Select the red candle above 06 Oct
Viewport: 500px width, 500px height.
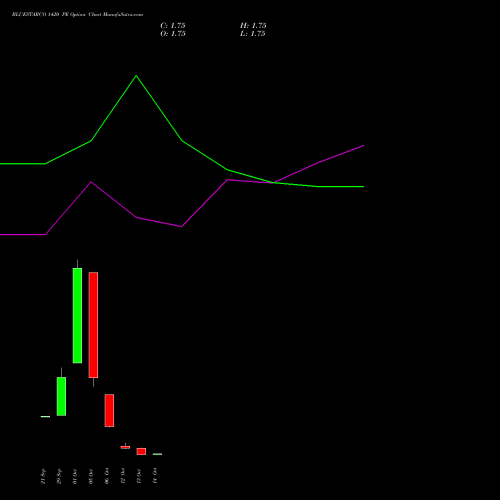point(109,410)
